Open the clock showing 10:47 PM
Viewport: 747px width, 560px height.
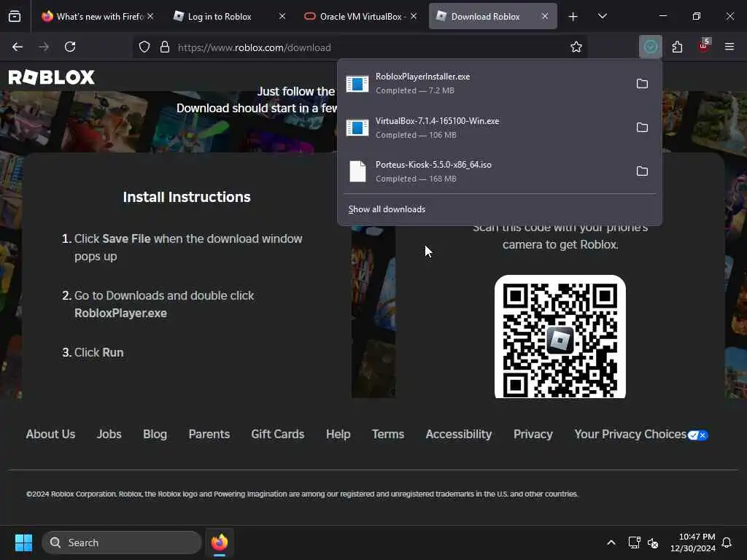(693, 542)
